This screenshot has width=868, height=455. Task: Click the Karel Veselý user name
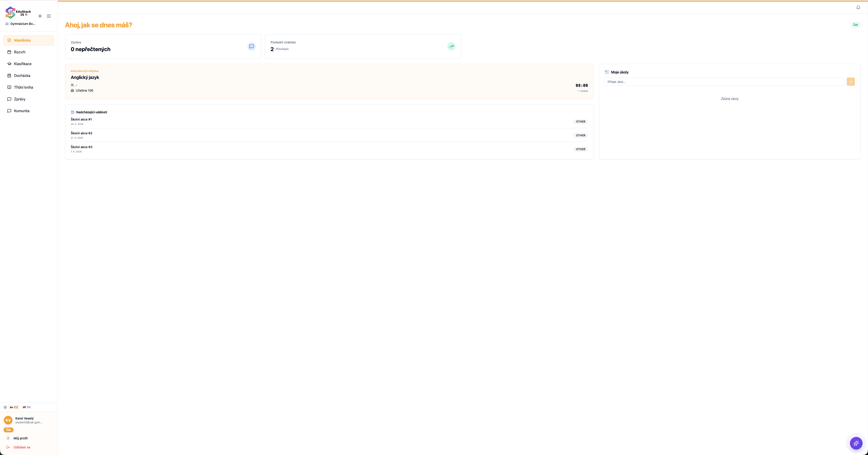(24, 419)
